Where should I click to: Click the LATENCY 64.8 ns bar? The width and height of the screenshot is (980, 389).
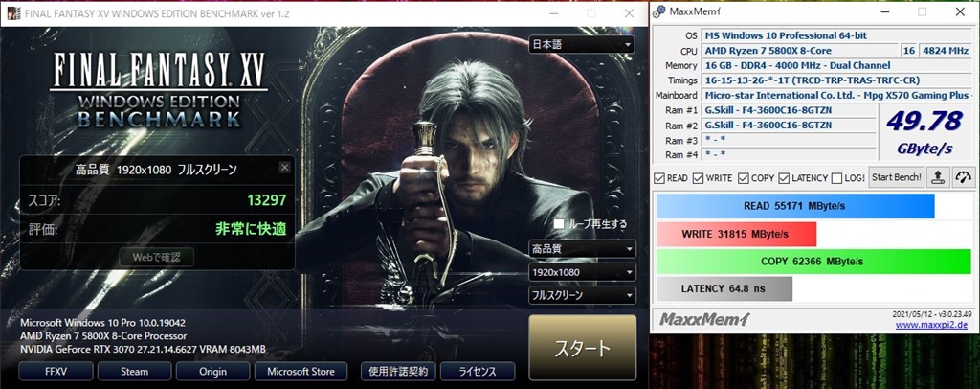pos(724,289)
